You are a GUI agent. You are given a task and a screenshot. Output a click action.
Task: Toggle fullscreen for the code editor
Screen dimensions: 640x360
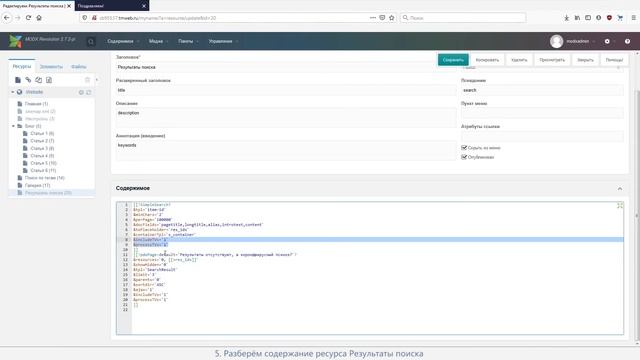pos(620,205)
